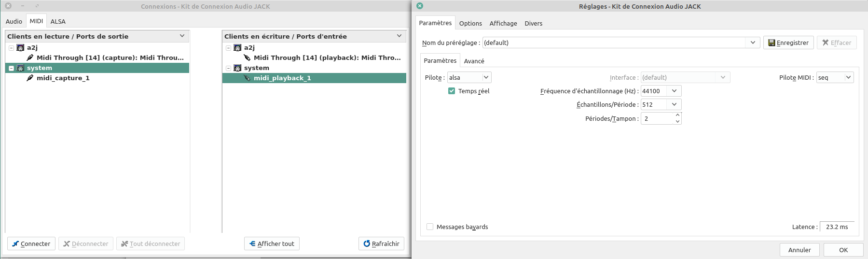Open the Pilote MIDI dropdown
This screenshot has height=259, width=868.
point(835,77)
